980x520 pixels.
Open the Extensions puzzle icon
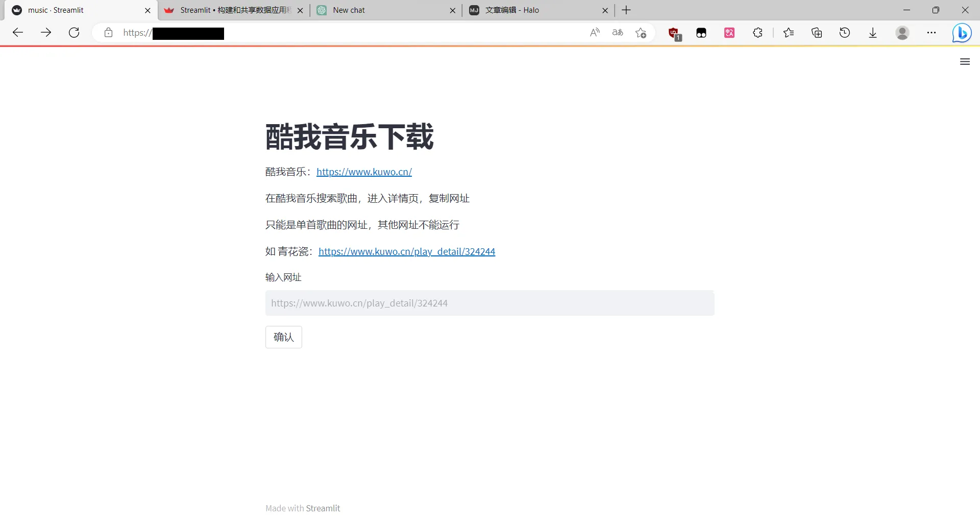click(x=757, y=33)
